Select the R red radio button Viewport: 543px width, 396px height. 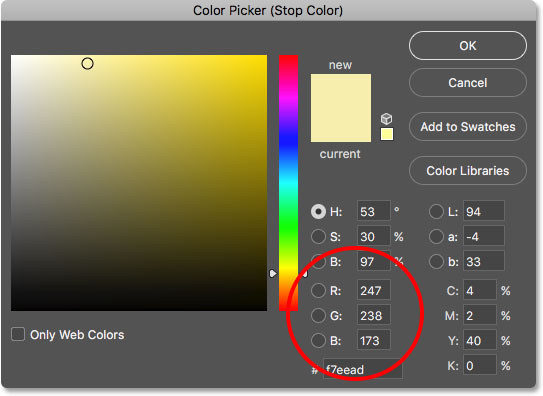tap(318, 290)
